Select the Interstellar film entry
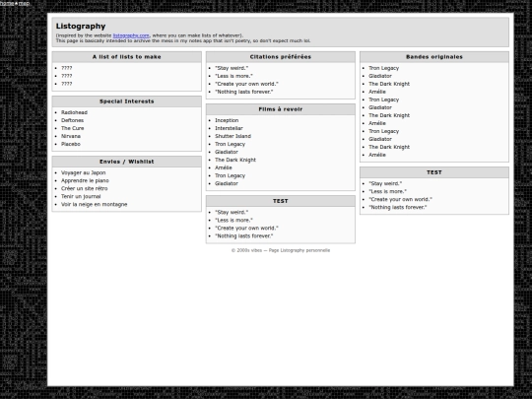The height and width of the screenshot is (399, 532). pos(229,128)
